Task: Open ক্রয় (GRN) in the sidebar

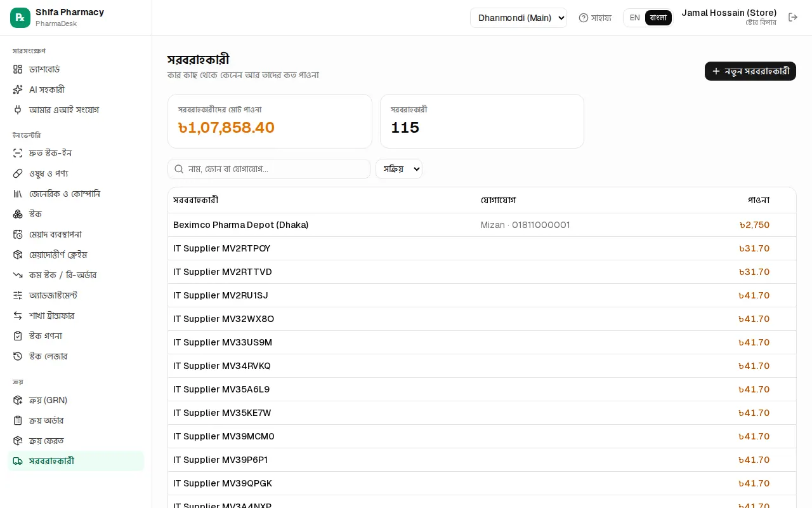Action: (76, 400)
